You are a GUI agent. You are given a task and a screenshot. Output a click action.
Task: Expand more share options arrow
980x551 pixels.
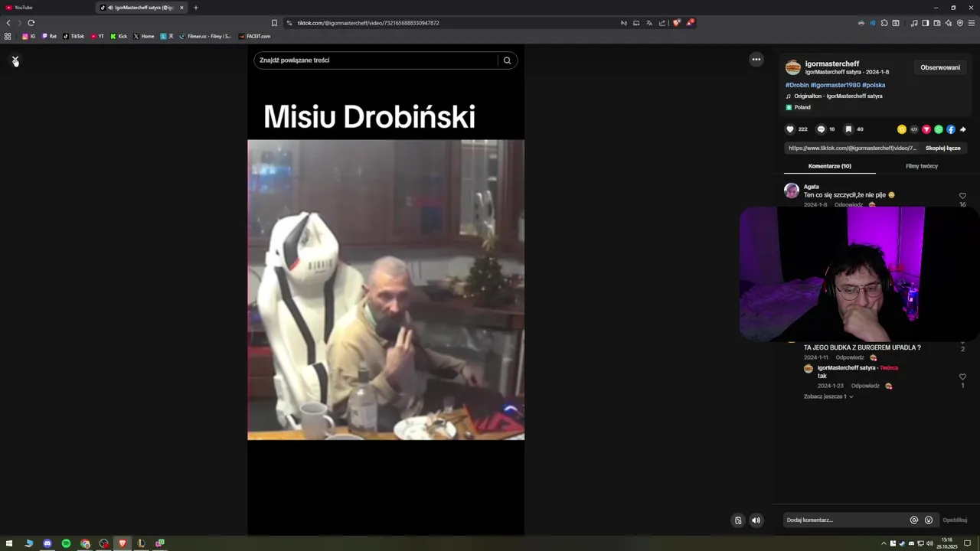click(x=963, y=129)
